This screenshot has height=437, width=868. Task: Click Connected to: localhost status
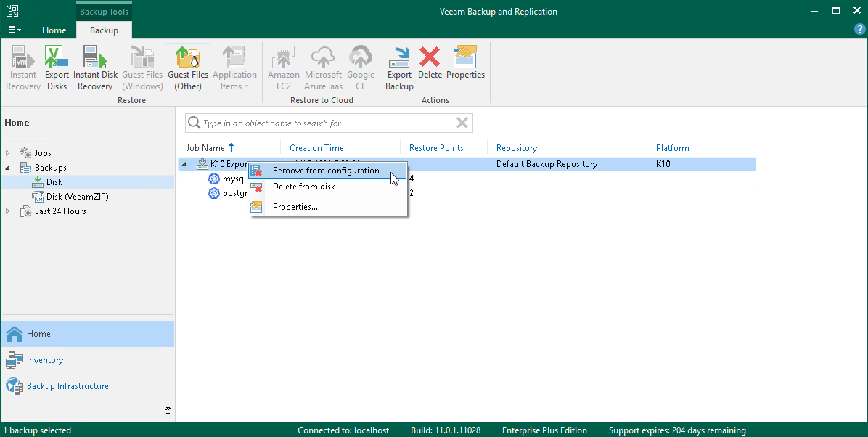[343, 430]
